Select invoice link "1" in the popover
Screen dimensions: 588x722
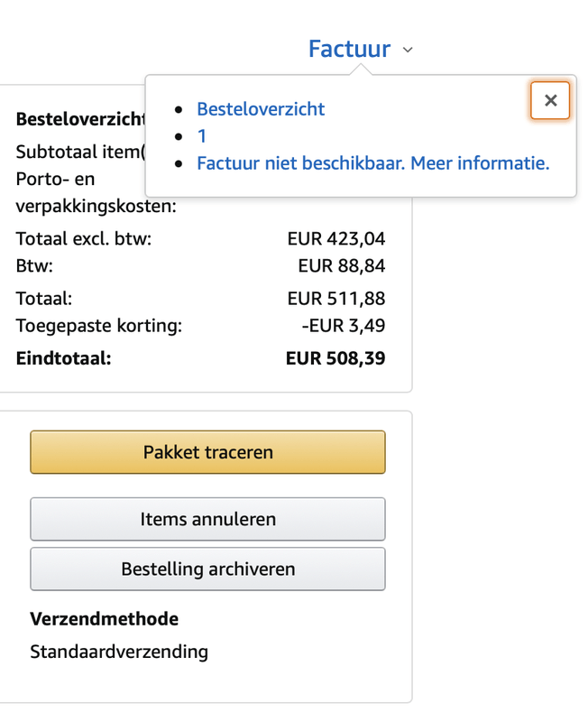pyautogui.click(x=202, y=136)
